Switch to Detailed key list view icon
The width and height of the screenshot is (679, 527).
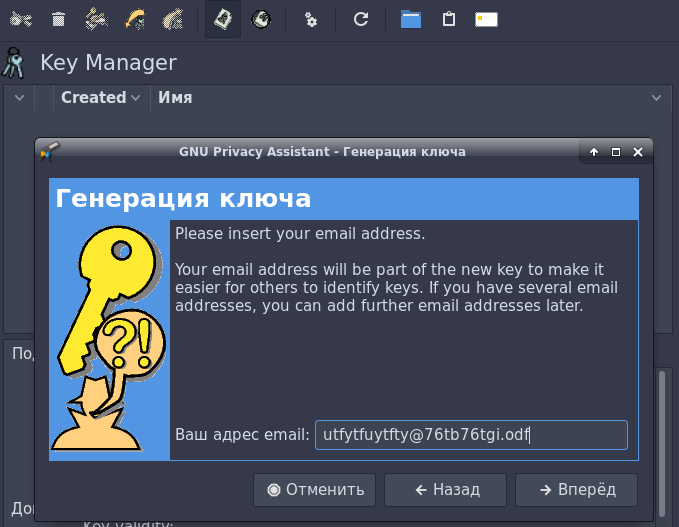click(261, 19)
